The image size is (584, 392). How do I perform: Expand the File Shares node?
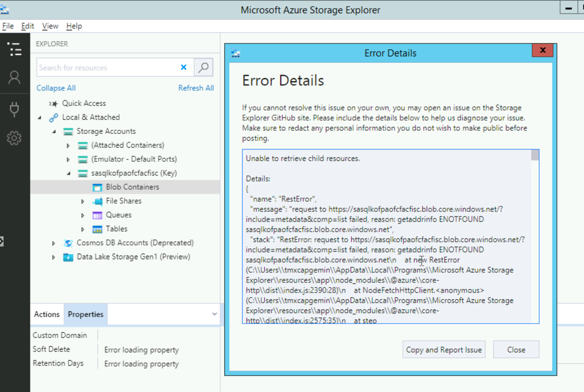click(x=83, y=201)
